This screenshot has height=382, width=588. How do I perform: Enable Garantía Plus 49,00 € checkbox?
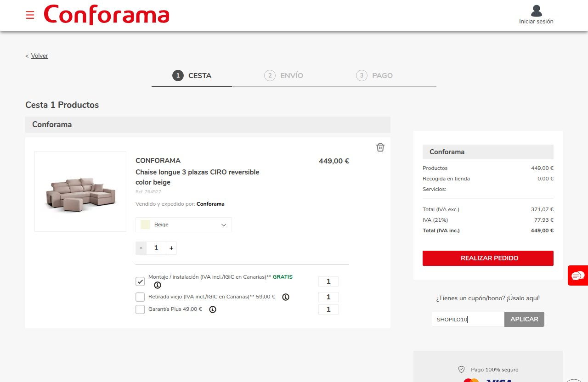click(x=140, y=309)
